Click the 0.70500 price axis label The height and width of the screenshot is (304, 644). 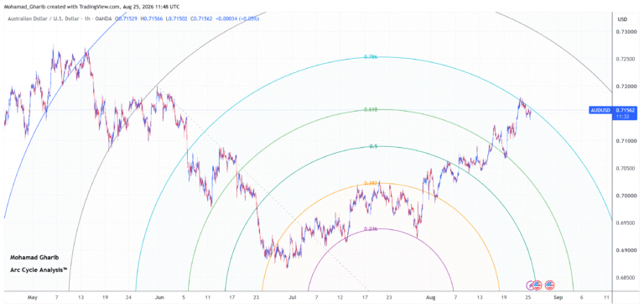pos(625,168)
